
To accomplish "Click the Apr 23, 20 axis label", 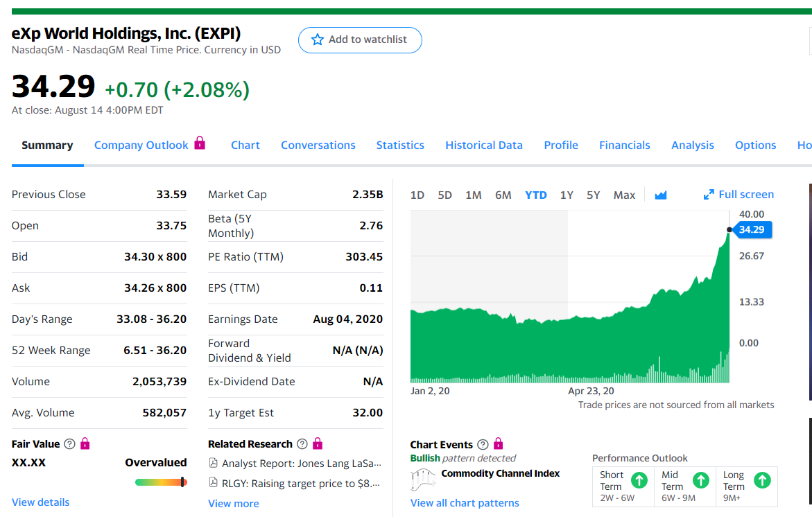I will pos(591,392).
